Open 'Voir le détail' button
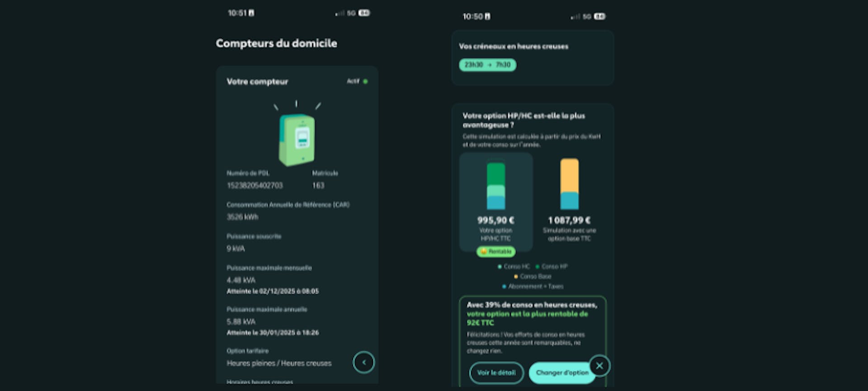Image resolution: width=868 pixels, height=391 pixels. (x=496, y=372)
